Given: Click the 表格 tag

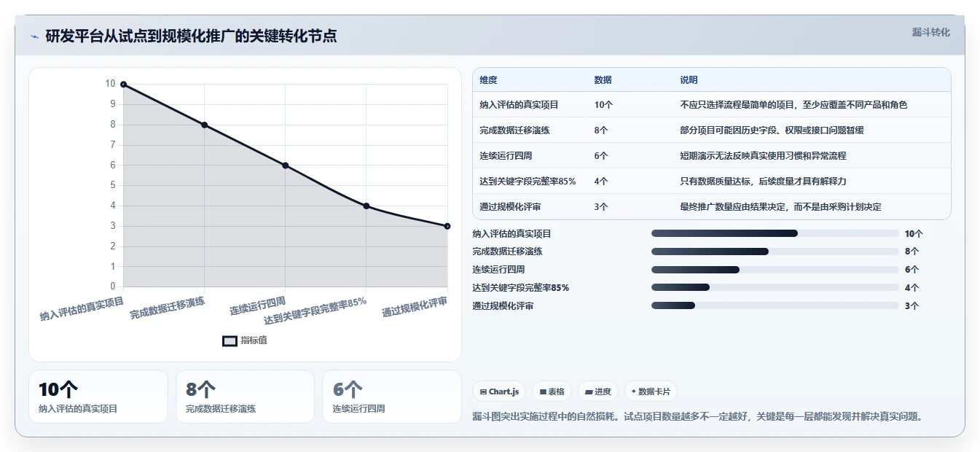Looking at the screenshot, I should [552, 391].
